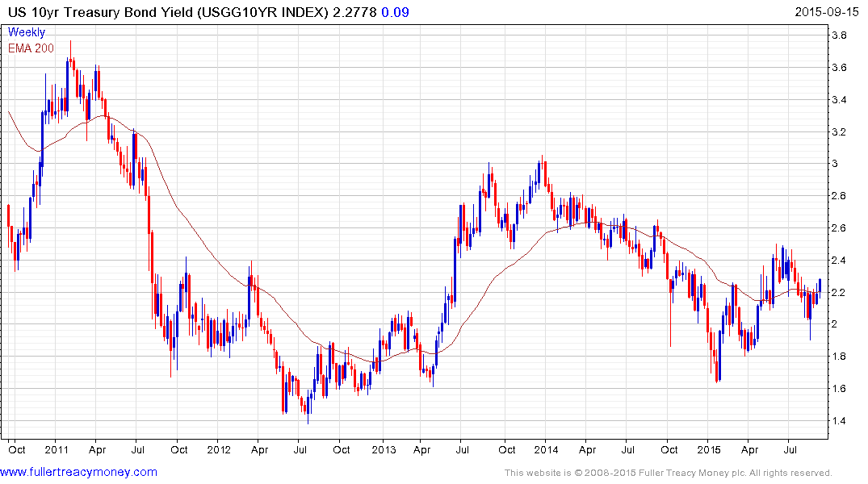This screenshot has width=868, height=484.
Task: Select the 2.6 yield axis label
Action: 839,228
